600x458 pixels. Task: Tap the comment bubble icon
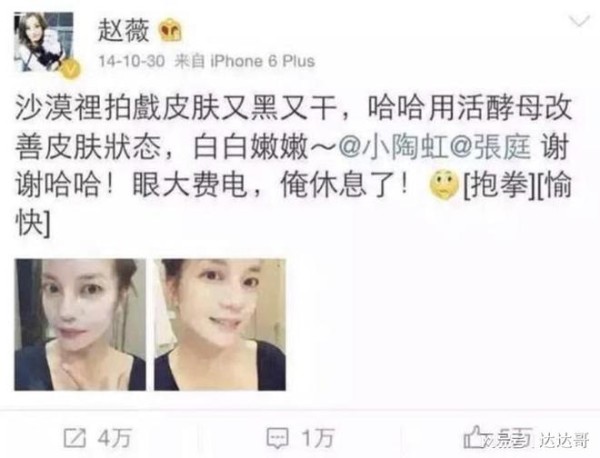point(277,438)
